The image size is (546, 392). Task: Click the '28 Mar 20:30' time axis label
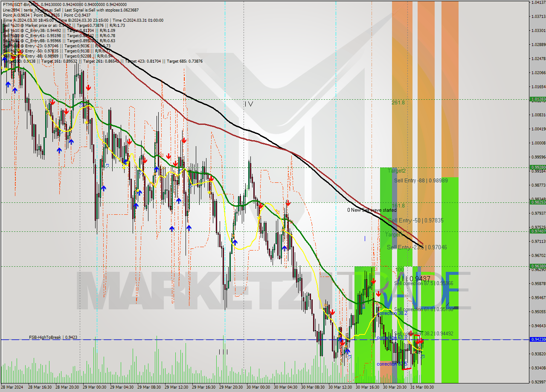67,387
